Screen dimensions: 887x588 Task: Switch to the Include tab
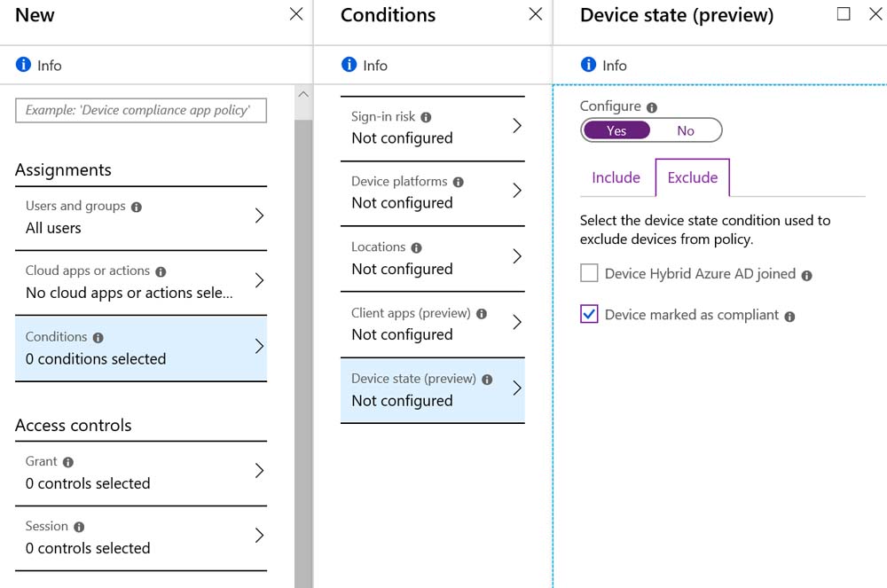[616, 177]
